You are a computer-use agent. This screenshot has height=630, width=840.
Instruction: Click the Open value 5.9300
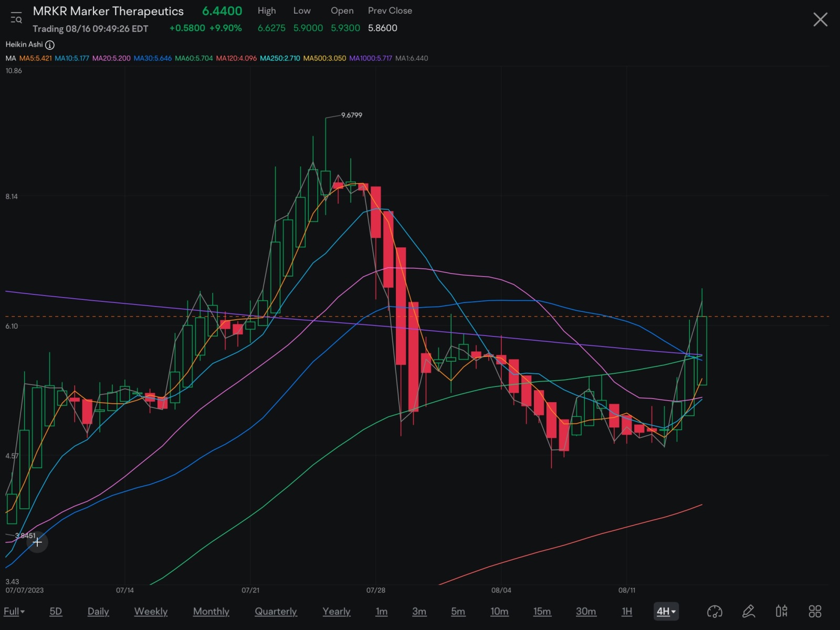click(x=345, y=28)
